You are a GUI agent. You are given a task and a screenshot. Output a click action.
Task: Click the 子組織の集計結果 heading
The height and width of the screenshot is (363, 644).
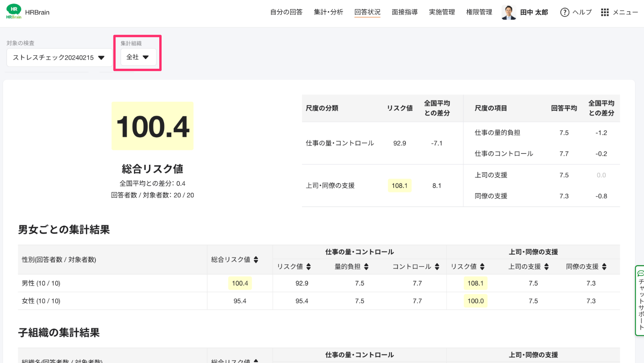59,333
